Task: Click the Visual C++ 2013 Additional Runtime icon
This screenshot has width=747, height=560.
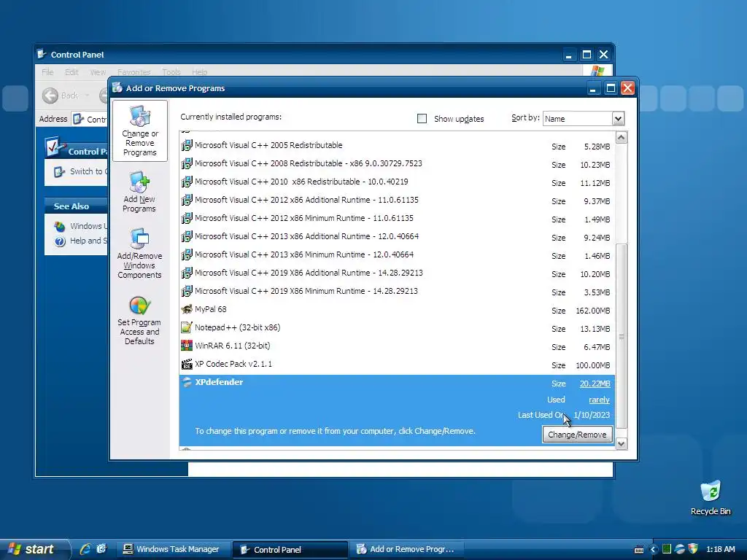Action: coord(187,237)
